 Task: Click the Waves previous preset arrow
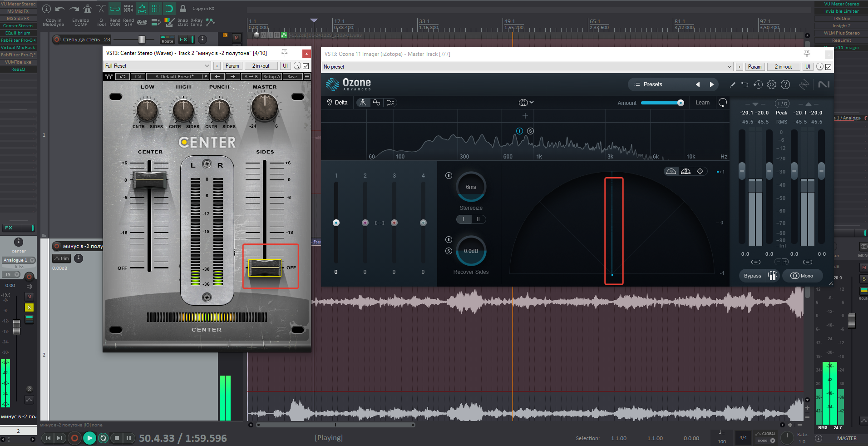(x=217, y=77)
